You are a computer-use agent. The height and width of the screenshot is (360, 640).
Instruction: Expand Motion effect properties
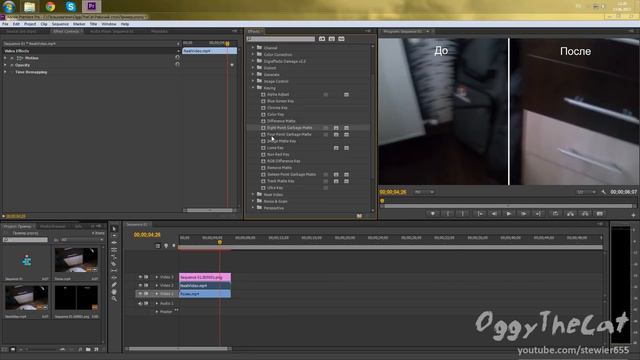5,58
